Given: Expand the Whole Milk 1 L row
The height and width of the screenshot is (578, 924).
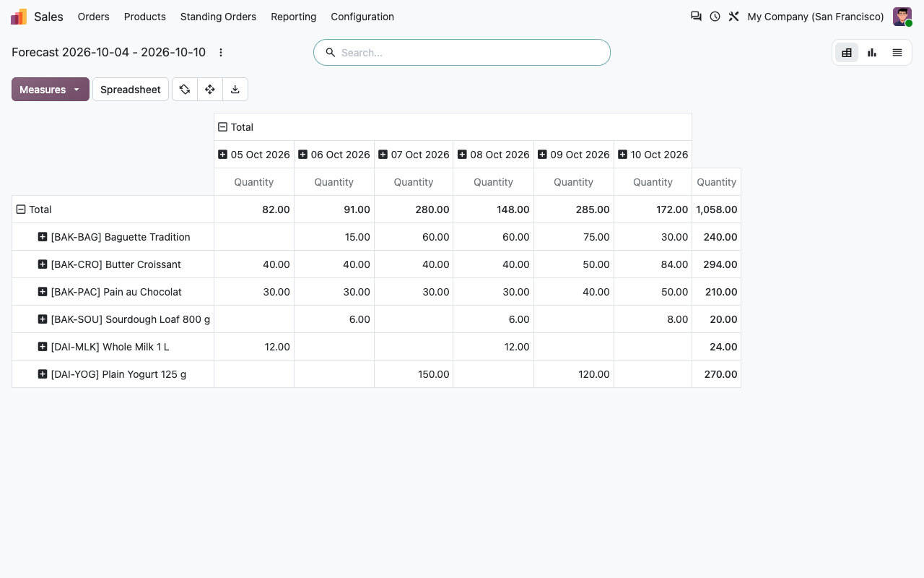Looking at the screenshot, I should click(x=43, y=347).
